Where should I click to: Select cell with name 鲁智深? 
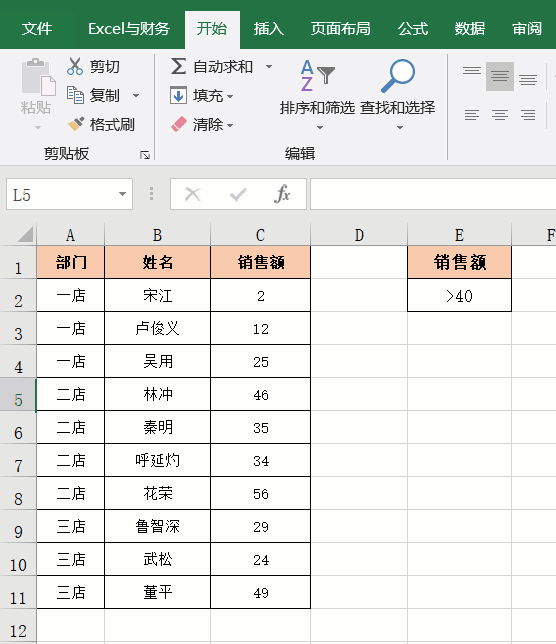tap(158, 526)
